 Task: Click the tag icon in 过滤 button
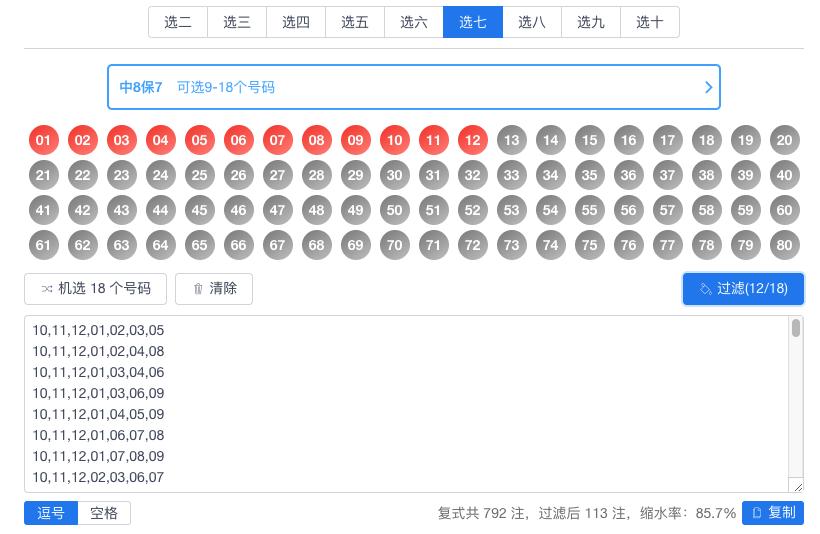[x=705, y=289]
